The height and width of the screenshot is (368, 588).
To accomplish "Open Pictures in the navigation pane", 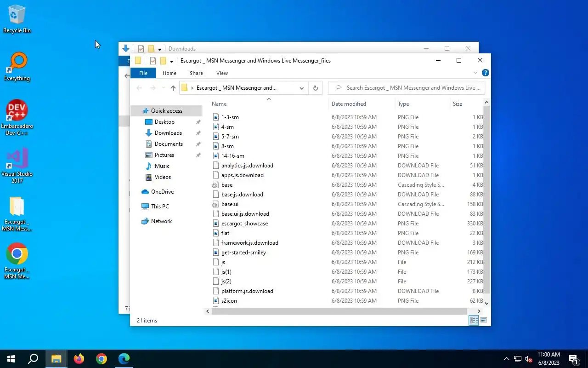I will pos(164,155).
